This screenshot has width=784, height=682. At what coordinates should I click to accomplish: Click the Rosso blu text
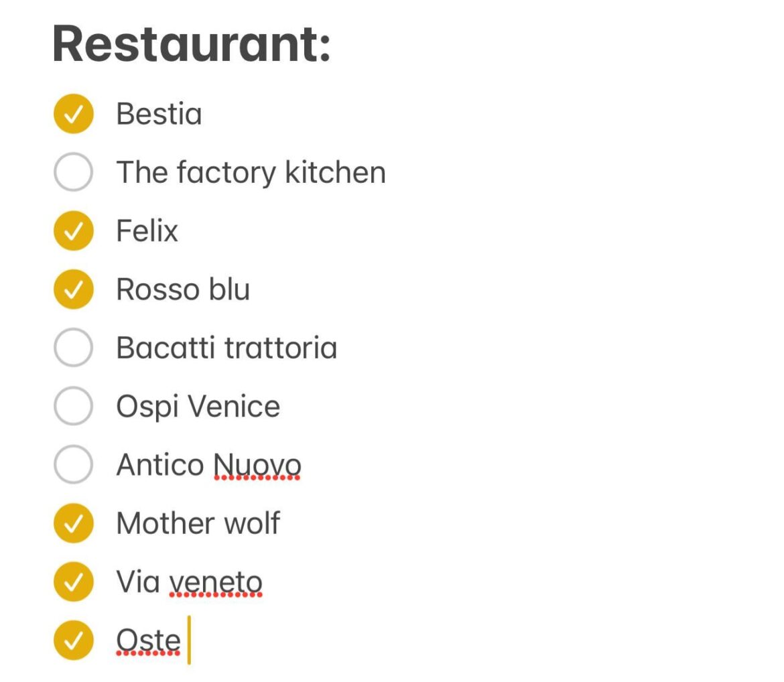(182, 289)
